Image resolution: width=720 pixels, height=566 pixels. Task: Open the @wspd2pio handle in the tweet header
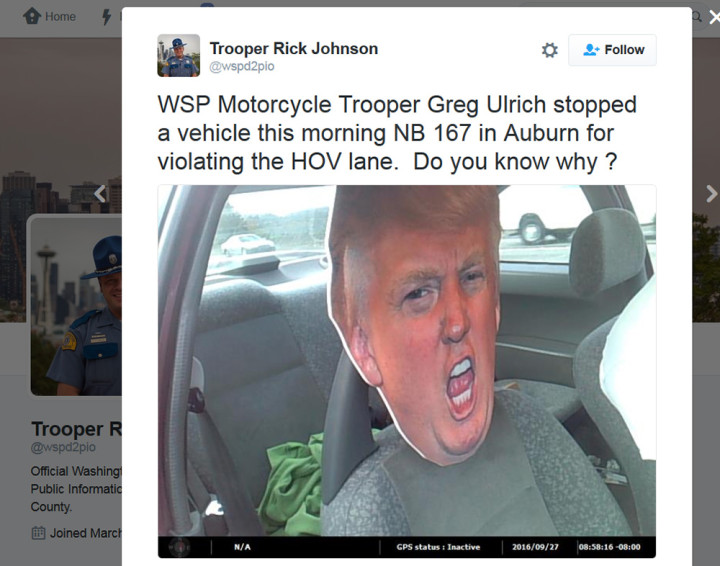[x=242, y=67]
